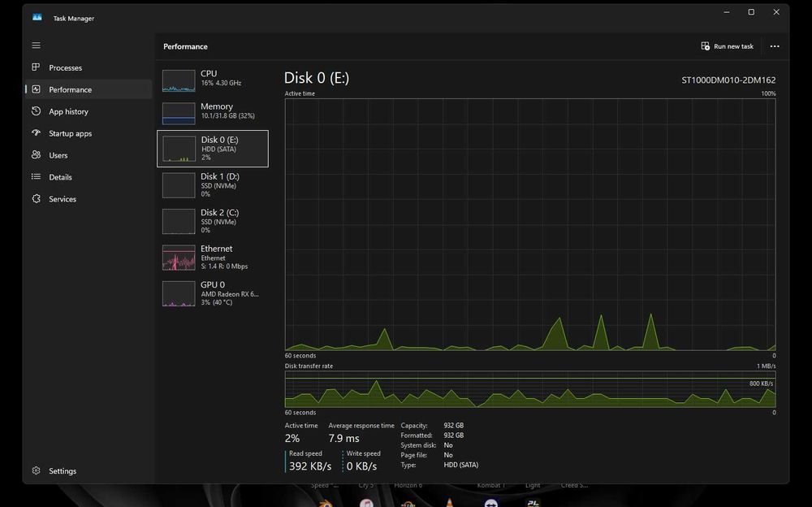Click the Run new task icon
The image size is (812, 507).
(x=706, y=46)
